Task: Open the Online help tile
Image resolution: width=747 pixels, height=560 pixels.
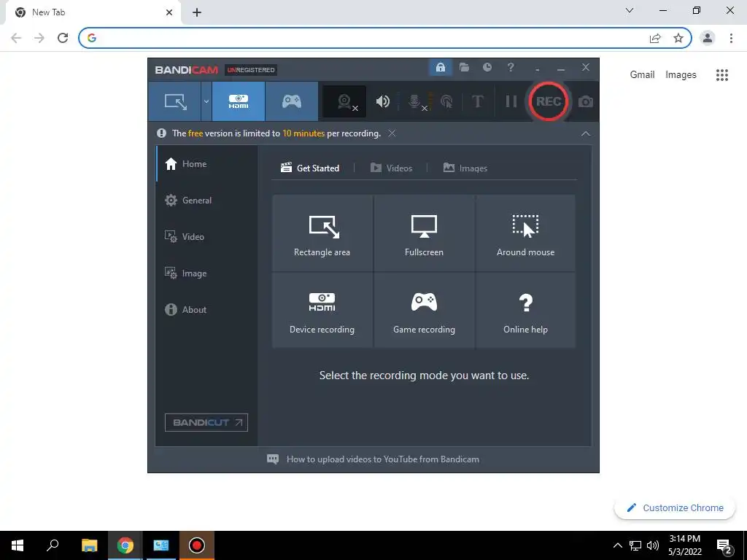Action: [x=525, y=310]
